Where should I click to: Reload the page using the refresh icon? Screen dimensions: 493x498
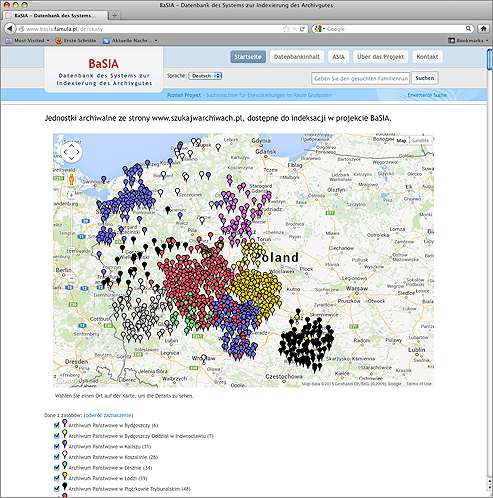(x=302, y=29)
